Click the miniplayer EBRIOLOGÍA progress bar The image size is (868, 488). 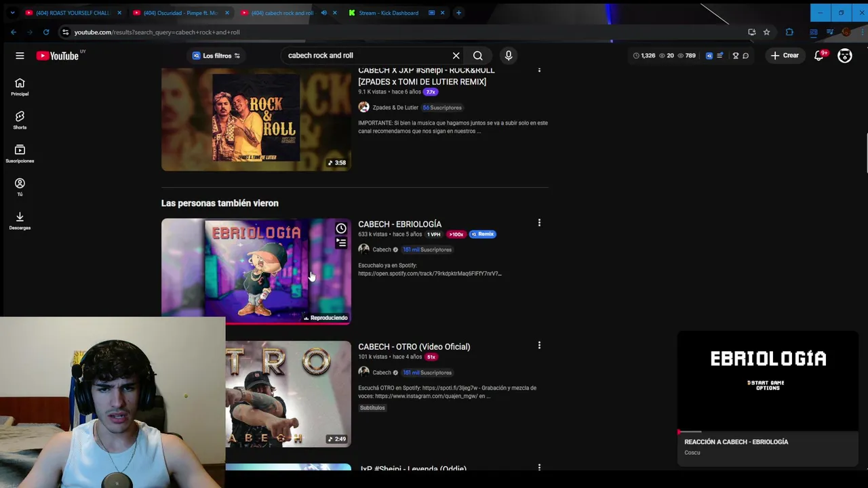pos(768,432)
